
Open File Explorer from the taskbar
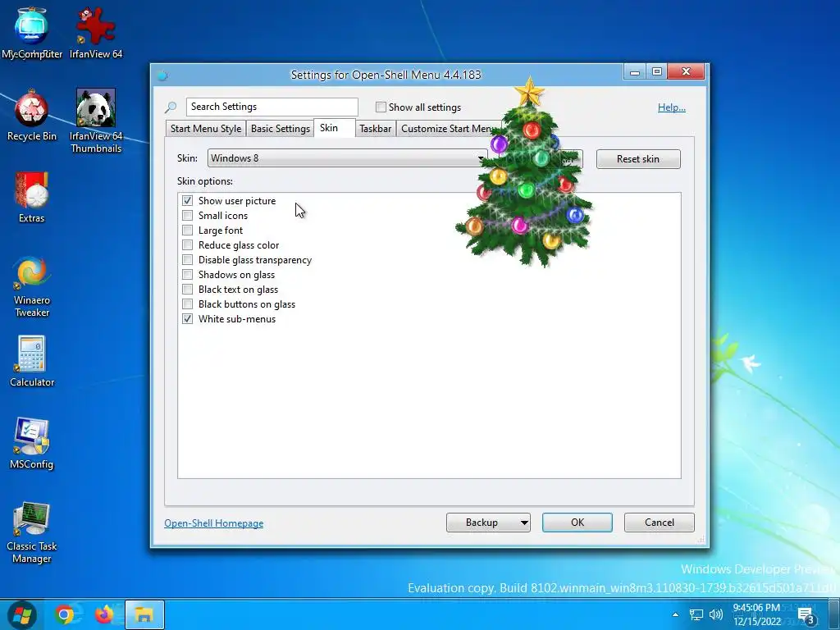(144, 615)
